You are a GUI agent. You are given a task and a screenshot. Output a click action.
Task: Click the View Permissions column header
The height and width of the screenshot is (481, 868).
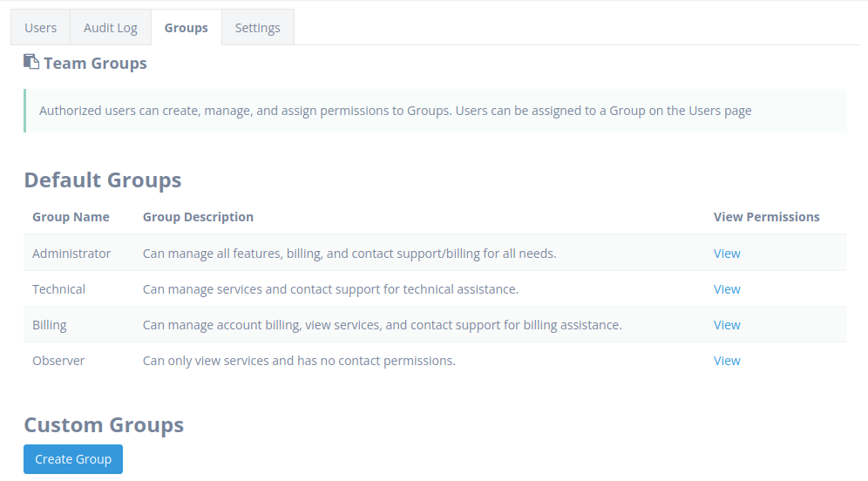click(766, 217)
